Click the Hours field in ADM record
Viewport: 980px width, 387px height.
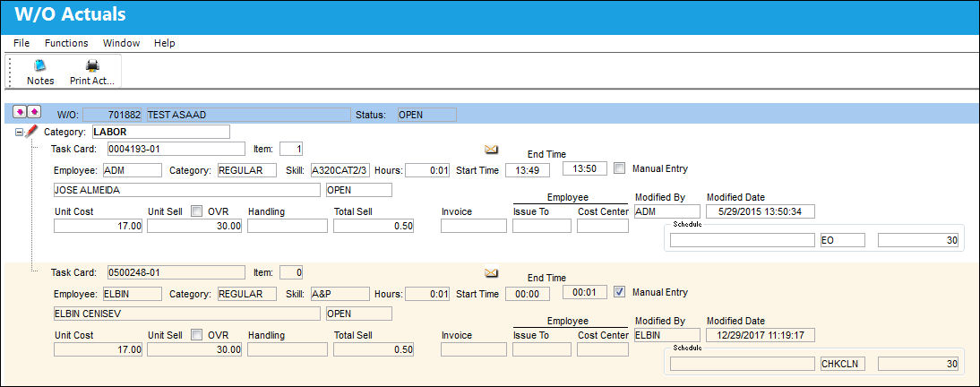point(427,170)
